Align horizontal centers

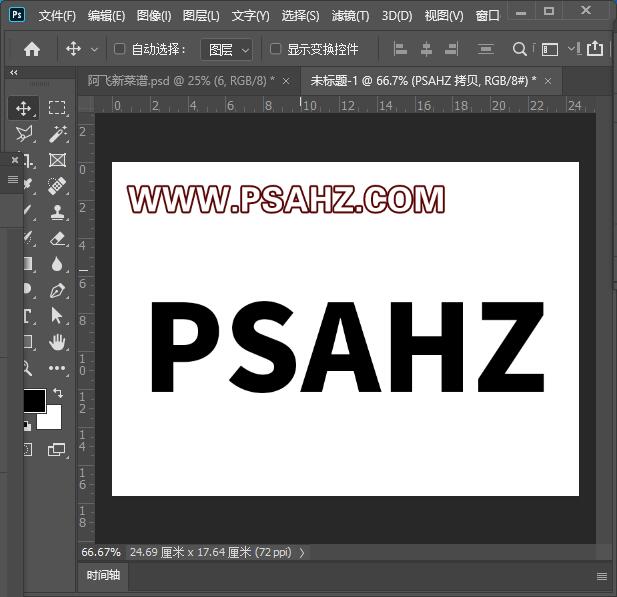426,49
